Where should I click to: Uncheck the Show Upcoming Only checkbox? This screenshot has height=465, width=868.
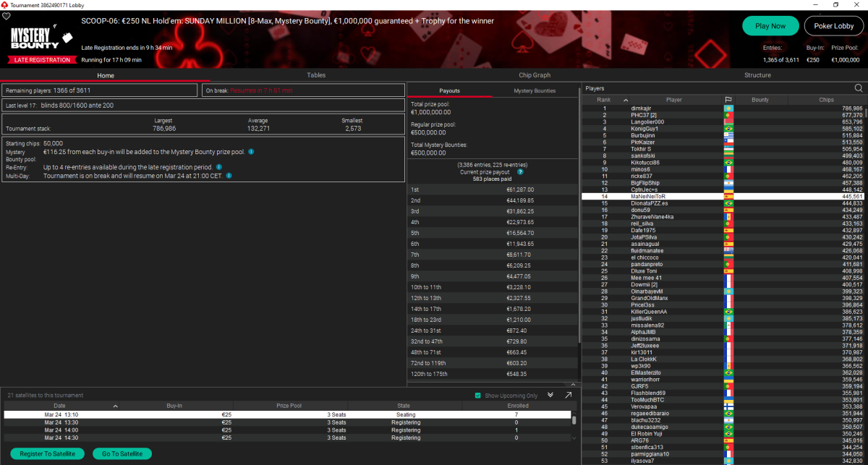pyautogui.click(x=477, y=396)
